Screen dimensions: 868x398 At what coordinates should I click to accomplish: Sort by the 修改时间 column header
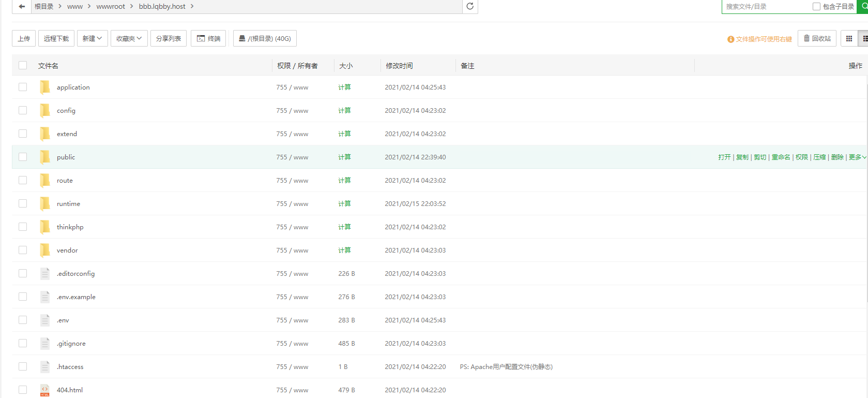pos(399,66)
